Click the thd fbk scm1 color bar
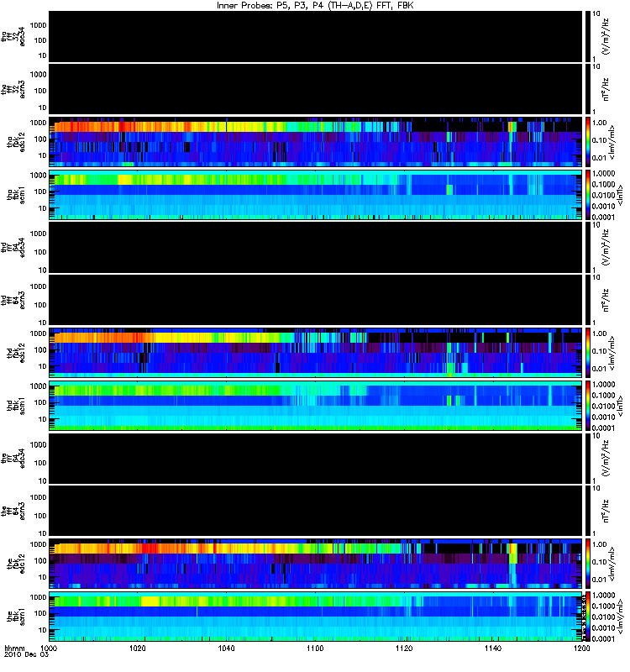Screen dimensions: 630x672 (x=588, y=406)
